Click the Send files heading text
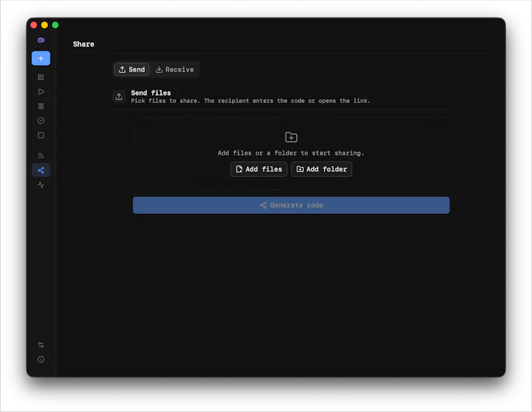 click(x=151, y=93)
